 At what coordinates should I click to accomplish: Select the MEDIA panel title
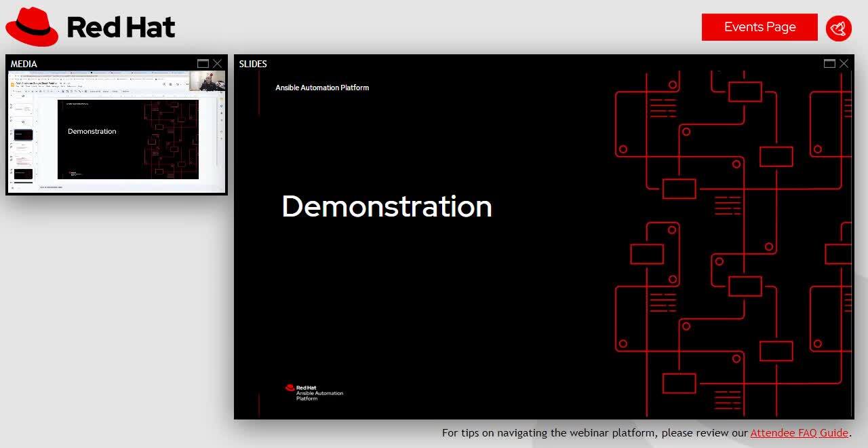pos(24,64)
